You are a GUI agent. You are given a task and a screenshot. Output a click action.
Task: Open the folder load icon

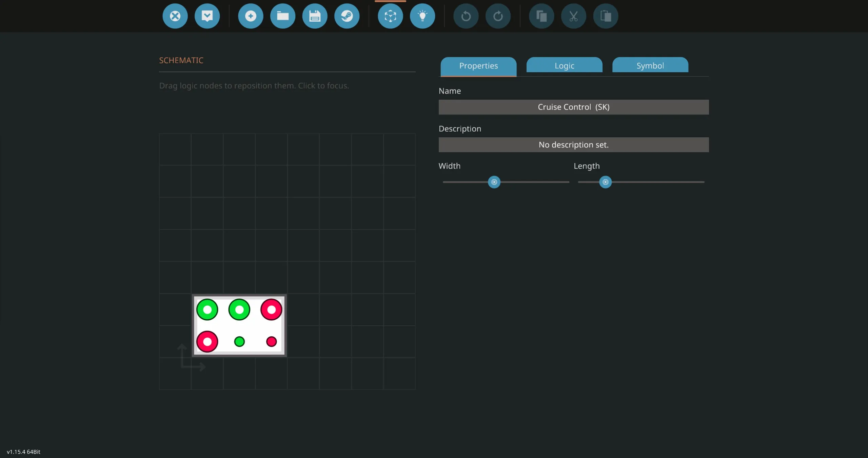tap(283, 16)
